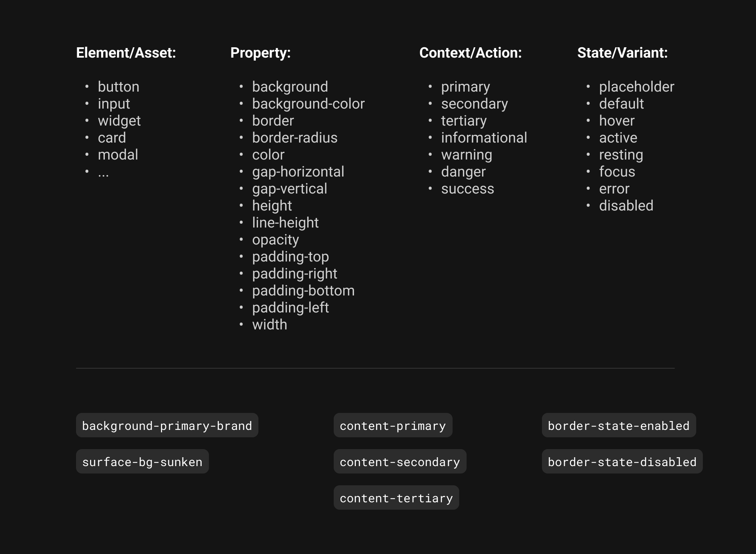Select 'padding-bottom' in the Property list
The height and width of the screenshot is (554, 756).
click(303, 291)
